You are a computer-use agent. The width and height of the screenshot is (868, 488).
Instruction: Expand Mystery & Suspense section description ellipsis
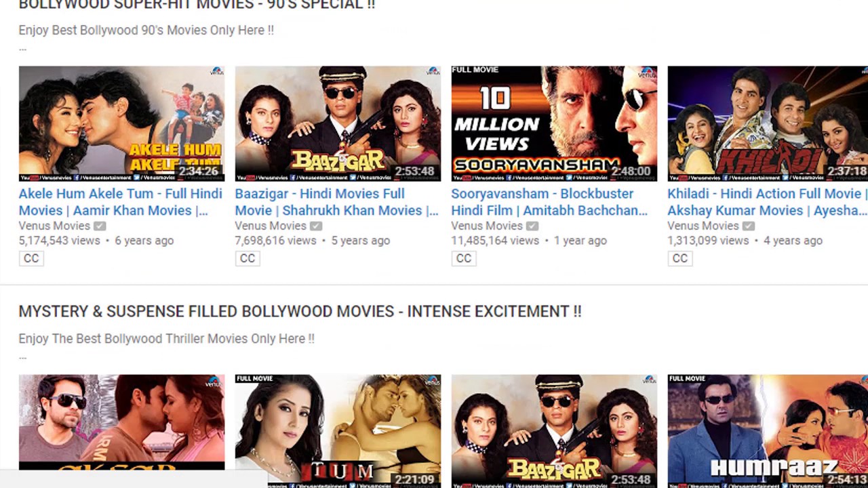[22, 357]
